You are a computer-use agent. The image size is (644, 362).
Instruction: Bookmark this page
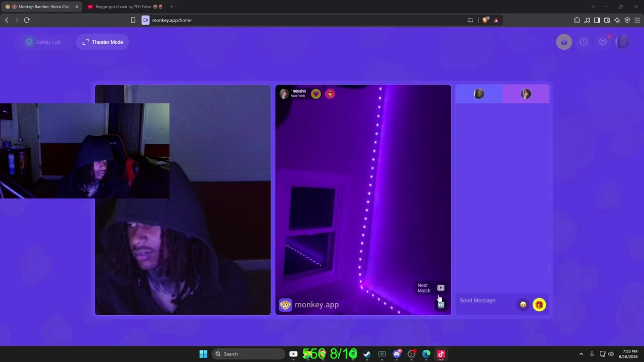(133, 20)
